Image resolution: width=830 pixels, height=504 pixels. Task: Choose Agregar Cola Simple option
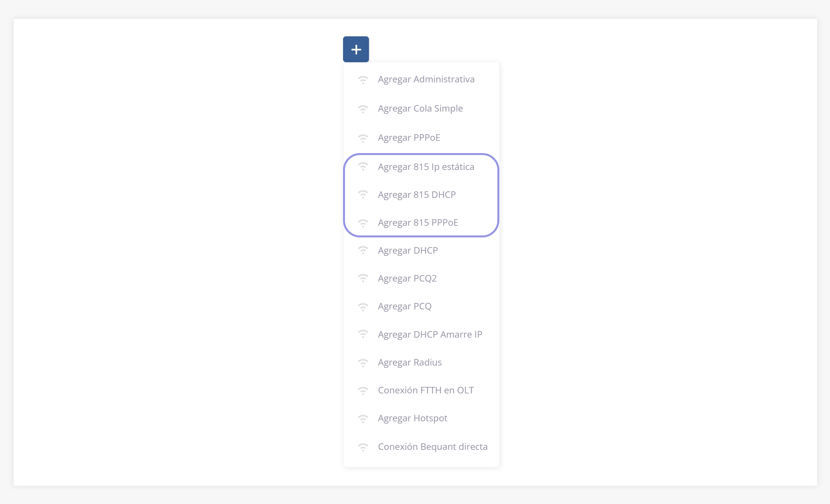coord(420,108)
